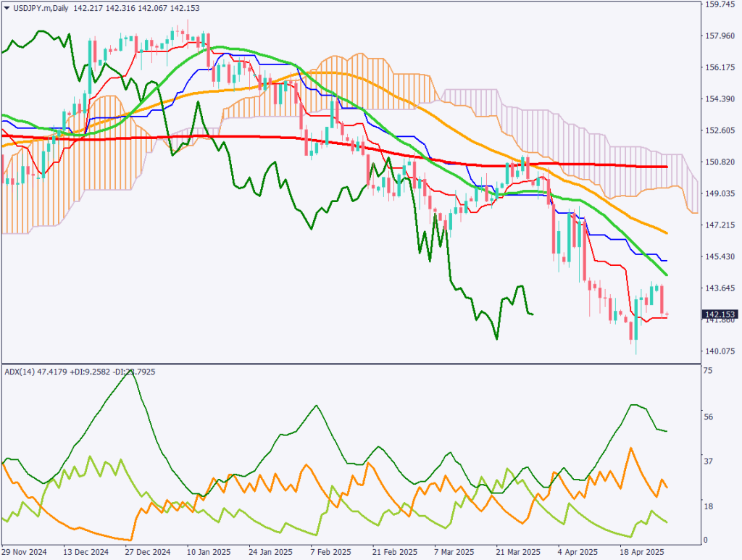Click the 29 Nov 2024 date label

[x=26, y=551]
